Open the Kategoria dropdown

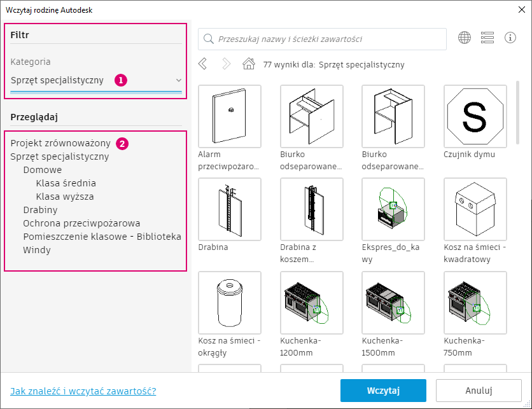click(x=96, y=80)
